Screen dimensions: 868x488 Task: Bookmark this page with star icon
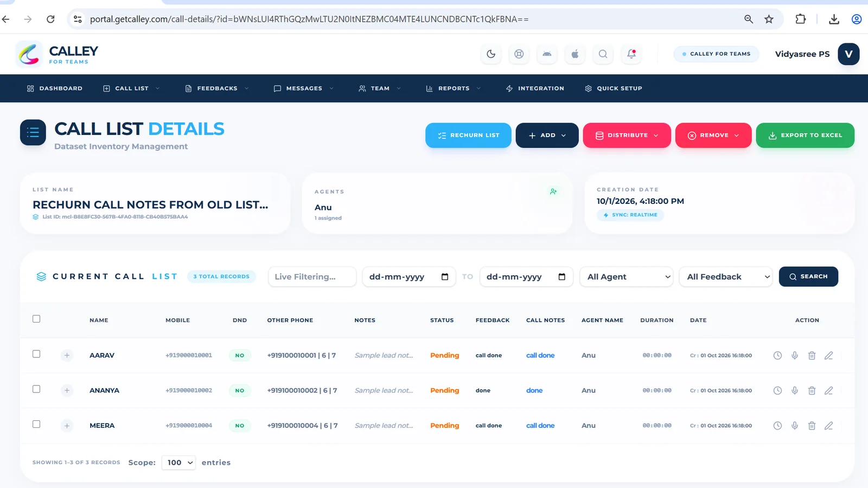[769, 19]
